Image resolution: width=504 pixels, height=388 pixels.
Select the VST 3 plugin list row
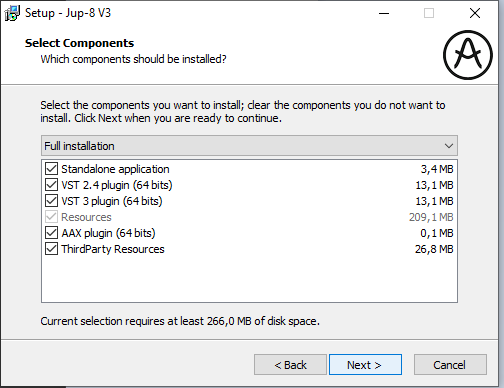249,201
